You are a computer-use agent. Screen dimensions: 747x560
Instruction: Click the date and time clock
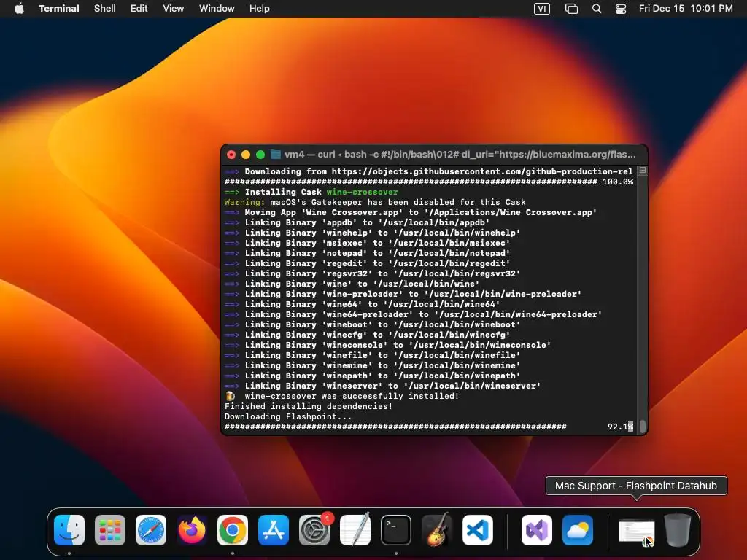tap(686, 9)
